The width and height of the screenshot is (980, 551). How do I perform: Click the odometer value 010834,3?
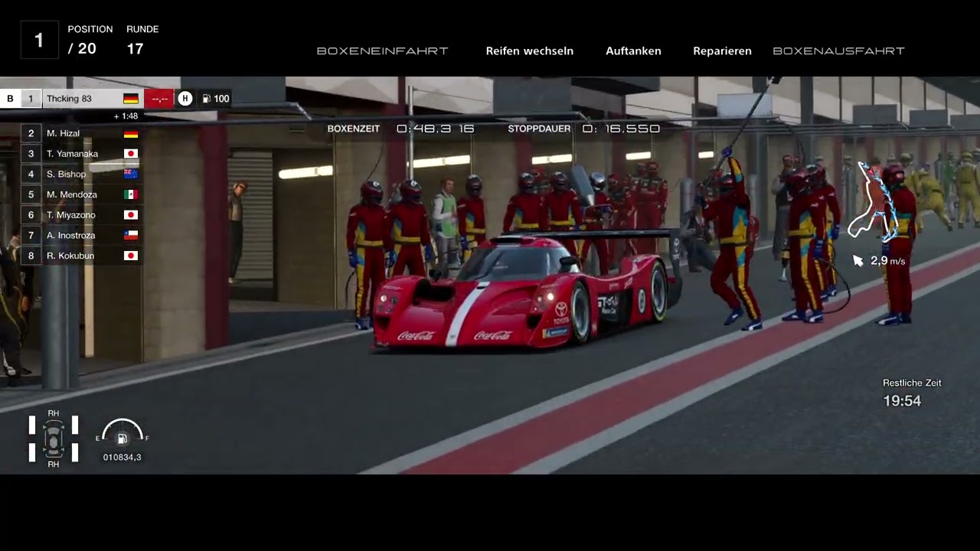[122, 457]
